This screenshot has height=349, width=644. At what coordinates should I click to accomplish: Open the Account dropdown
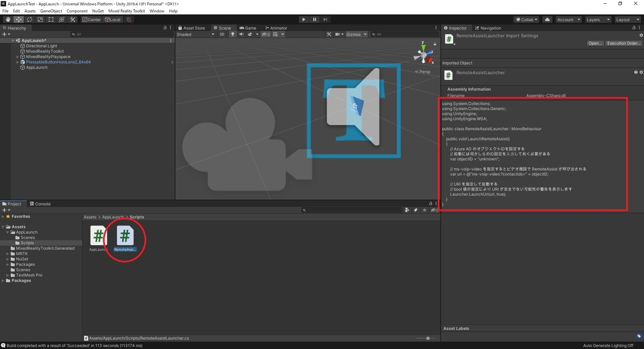click(x=568, y=19)
